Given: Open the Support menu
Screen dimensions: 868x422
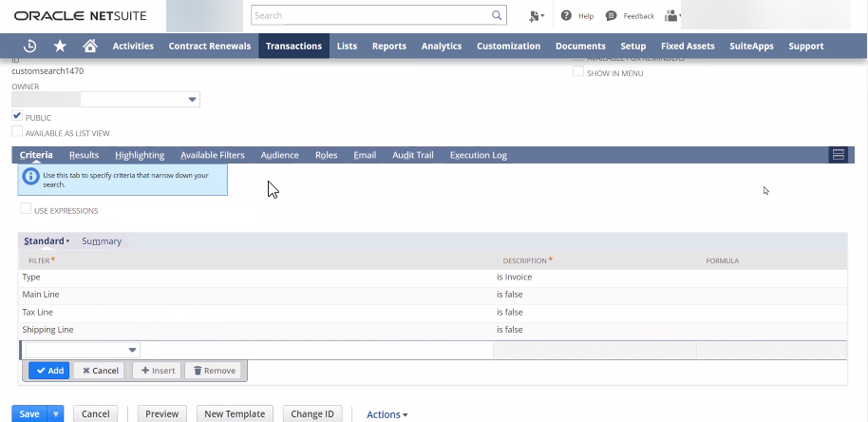Looking at the screenshot, I should click(x=806, y=46).
